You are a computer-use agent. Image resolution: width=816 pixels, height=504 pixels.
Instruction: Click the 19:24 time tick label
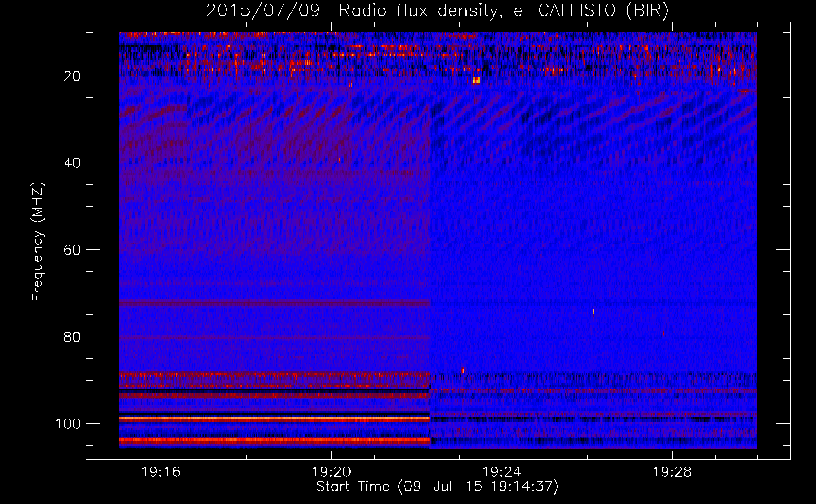pos(502,472)
